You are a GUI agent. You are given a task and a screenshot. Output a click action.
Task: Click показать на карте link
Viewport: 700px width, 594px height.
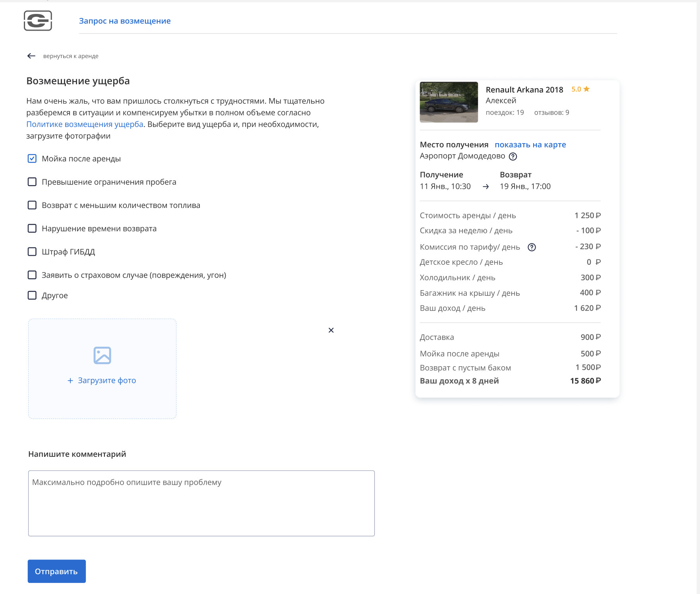pyautogui.click(x=530, y=145)
